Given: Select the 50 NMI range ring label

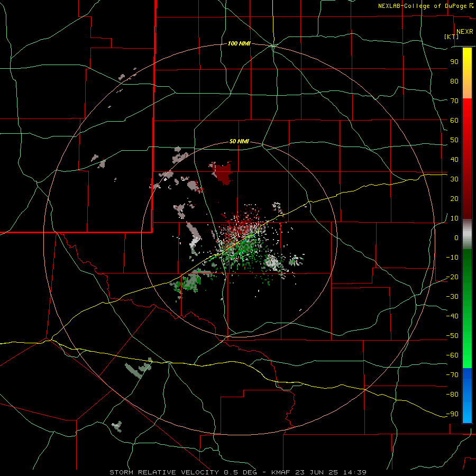Looking at the screenshot, I should pyautogui.click(x=239, y=141).
